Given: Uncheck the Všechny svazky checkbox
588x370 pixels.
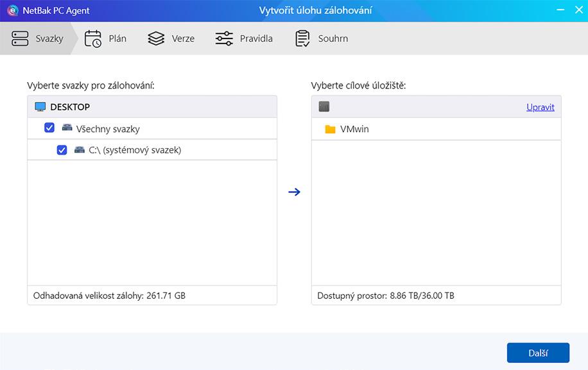Looking at the screenshot, I should tap(49, 128).
